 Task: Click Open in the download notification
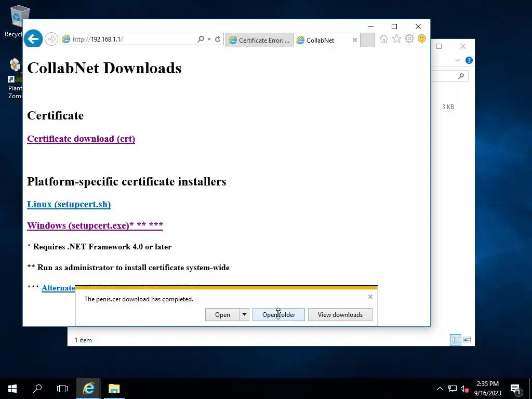[x=222, y=314]
